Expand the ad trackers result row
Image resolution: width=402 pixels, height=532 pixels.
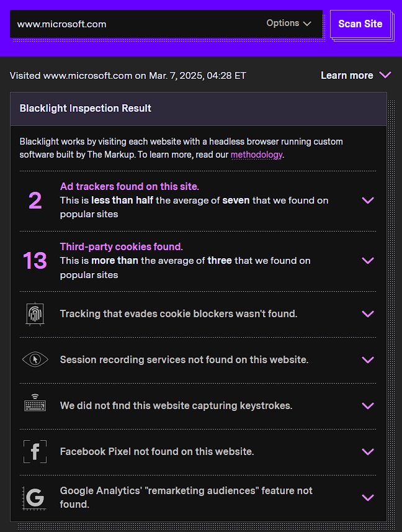click(368, 201)
